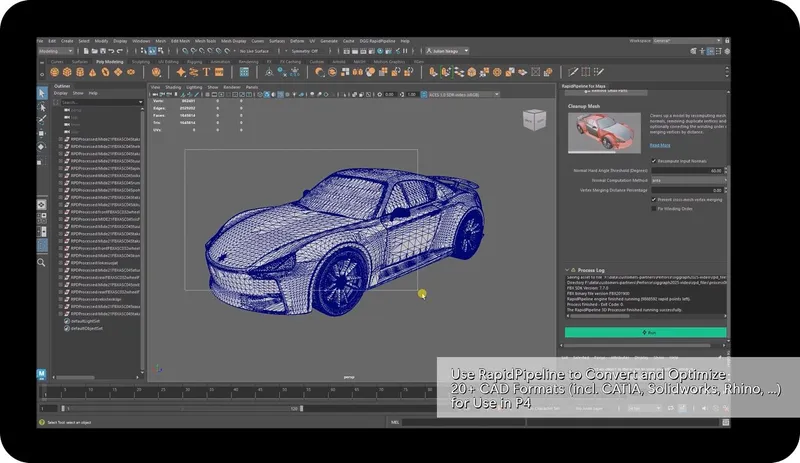Click the Normal Hard Angle Threshold field
The image size is (800, 463).
coord(688,171)
